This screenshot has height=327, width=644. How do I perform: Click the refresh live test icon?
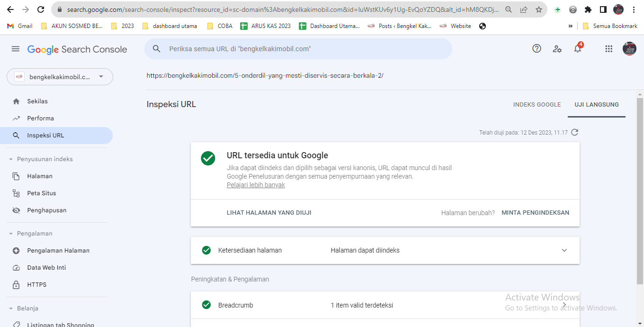(x=575, y=132)
